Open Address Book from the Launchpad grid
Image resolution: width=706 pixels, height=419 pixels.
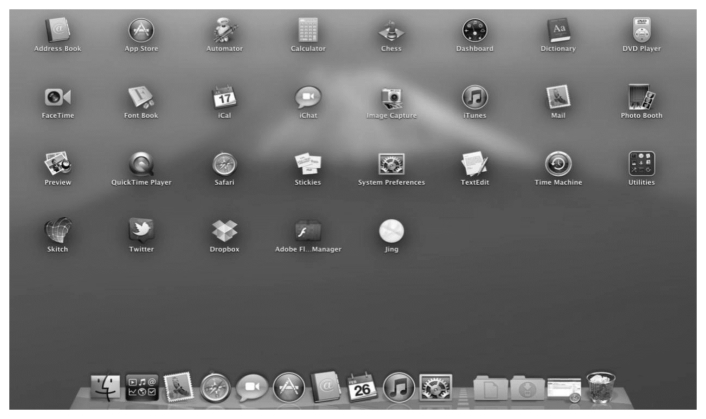[x=58, y=30]
